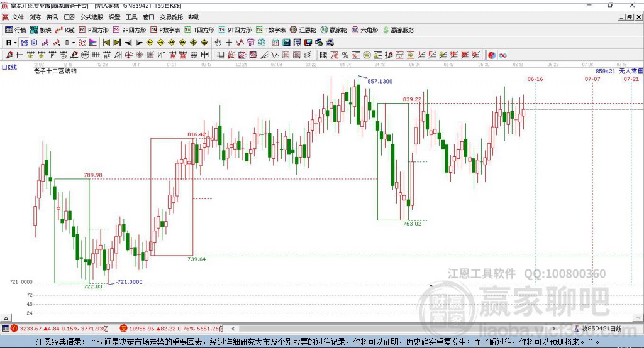The width and height of the screenshot is (644, 348).
Task: Jump to first bar with skip-to-start icon
Action: point(106,42)
